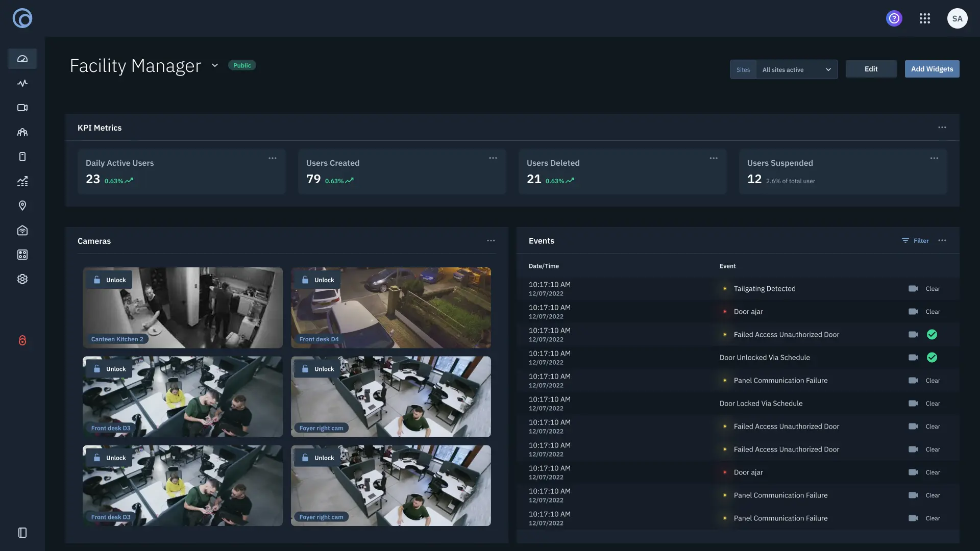The height and width of the screenshot is (551, 980).
Task: Open the activity pulse icon in sidebar
Action: click(22, 83)
